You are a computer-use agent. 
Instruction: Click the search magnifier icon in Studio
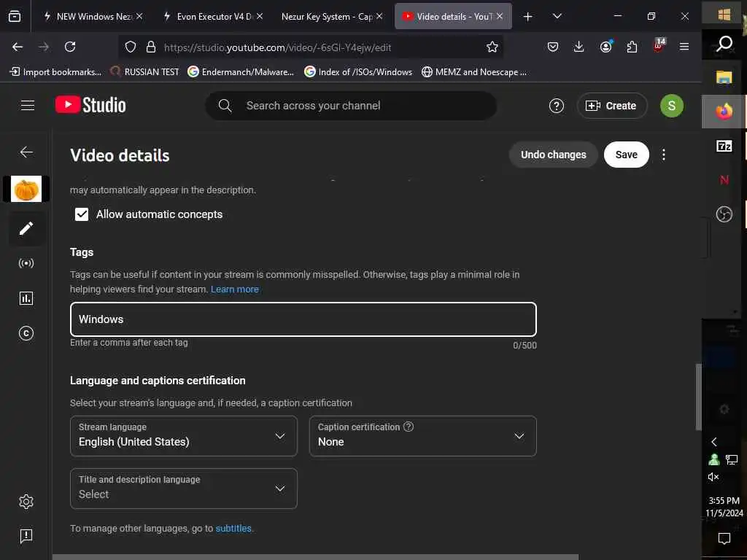tap(225, 106)
